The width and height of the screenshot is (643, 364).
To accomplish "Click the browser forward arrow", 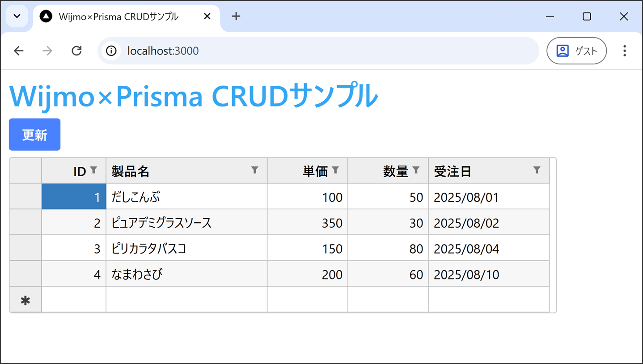I will click(x=47, y=51).
